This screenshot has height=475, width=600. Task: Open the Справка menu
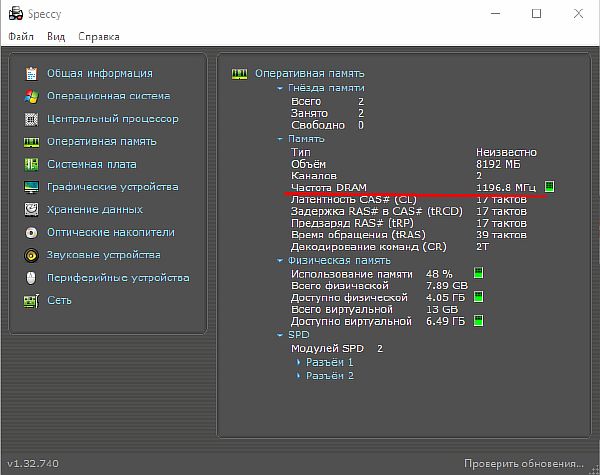[99, 37]
